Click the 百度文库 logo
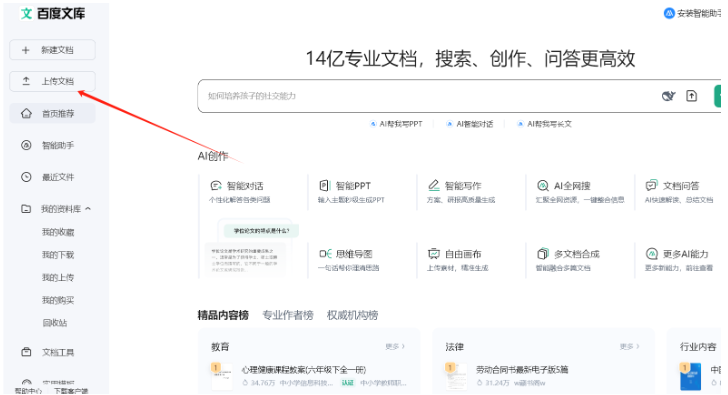The width and height of the screenshot is (728, 395). pos(52,13)
